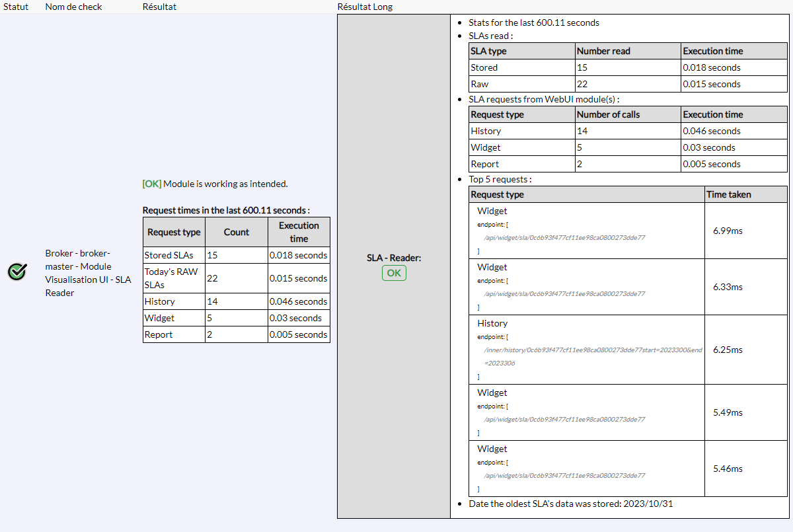Image resolution: width=793 pixels, height=532 pixels.
Task: Select the Résultat Long column header
Action: pos(364,7)
